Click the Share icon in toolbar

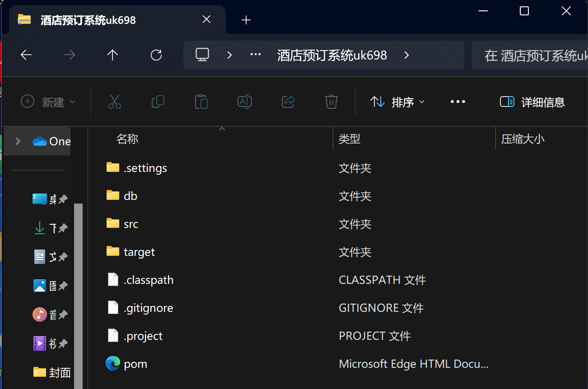pyautogui.click(x=288, y=102)
